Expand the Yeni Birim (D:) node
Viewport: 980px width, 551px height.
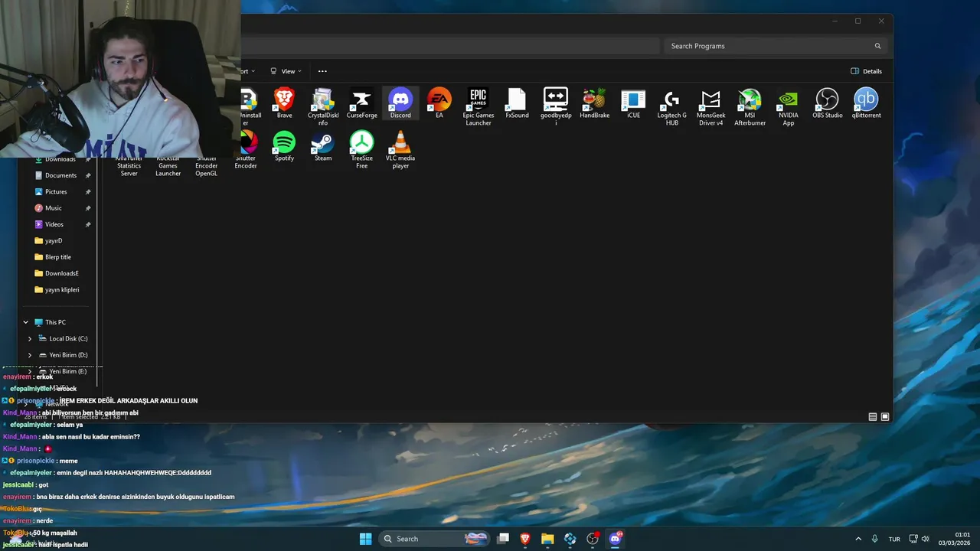(30, 355)
